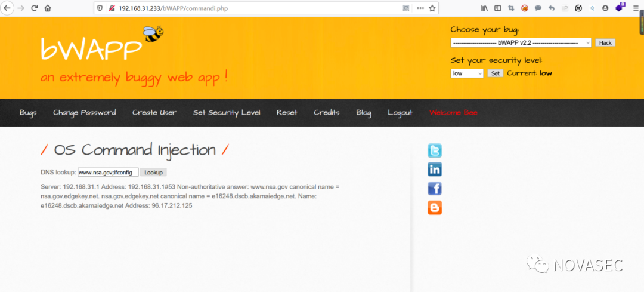This screenshot has height=292, width=644.
Task: Click Logout in the nav bar
Action: tap(400, 113)
